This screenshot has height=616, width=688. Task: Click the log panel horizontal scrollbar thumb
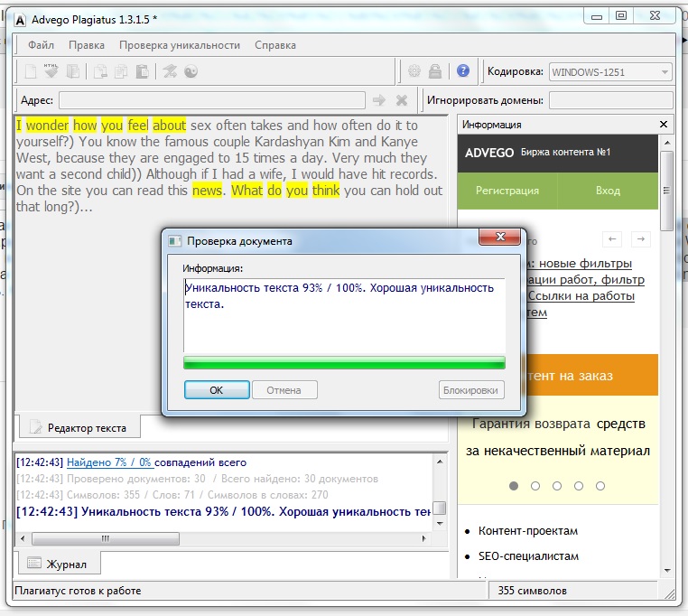(106, 538)
